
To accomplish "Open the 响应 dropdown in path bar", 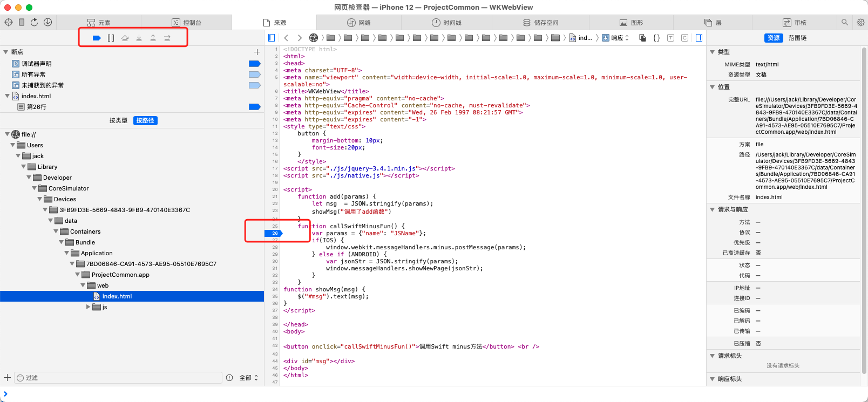I will [616, 38].
